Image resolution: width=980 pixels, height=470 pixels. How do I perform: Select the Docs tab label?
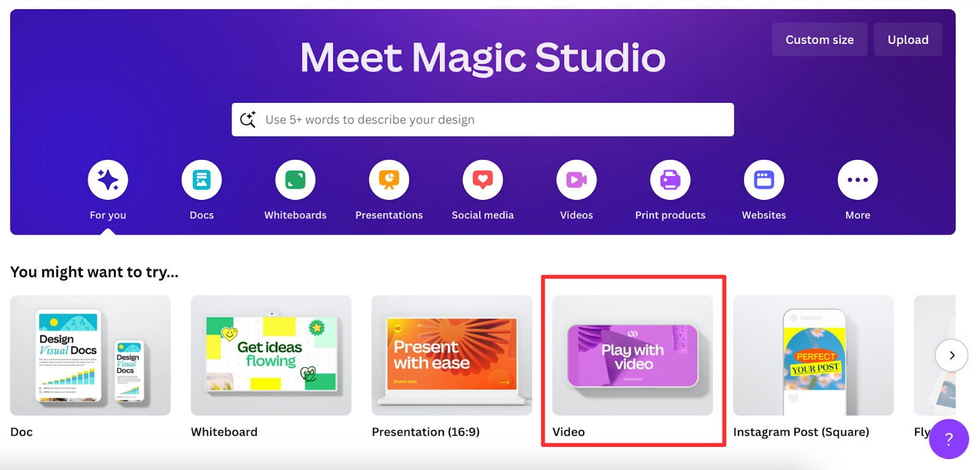pyautogui.click(x=202, y=215)
